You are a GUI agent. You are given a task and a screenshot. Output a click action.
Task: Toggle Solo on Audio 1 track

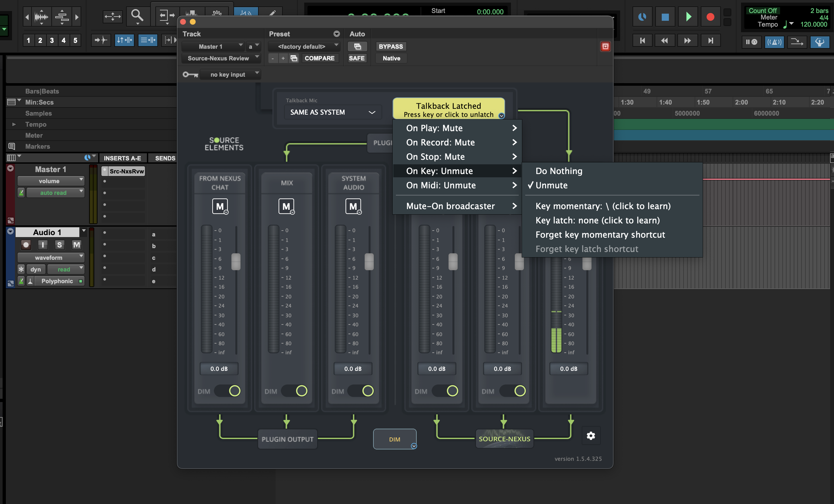pyautogui.click(x=59, y=245)
